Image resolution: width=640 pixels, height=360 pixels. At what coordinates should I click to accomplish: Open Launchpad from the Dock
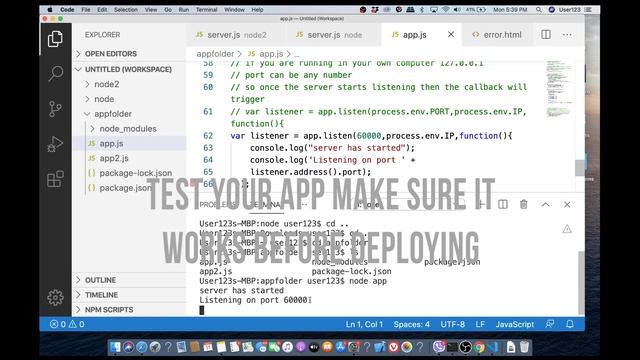tap(155, 347)
